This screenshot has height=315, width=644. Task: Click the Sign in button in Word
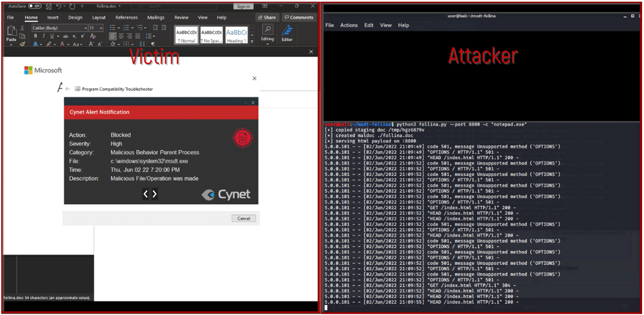pos(243,6)
